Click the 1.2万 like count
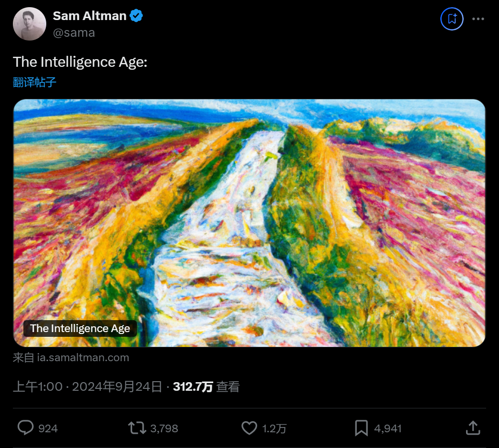499x448 pixels. pyautogui.click(x=274, y=428)
